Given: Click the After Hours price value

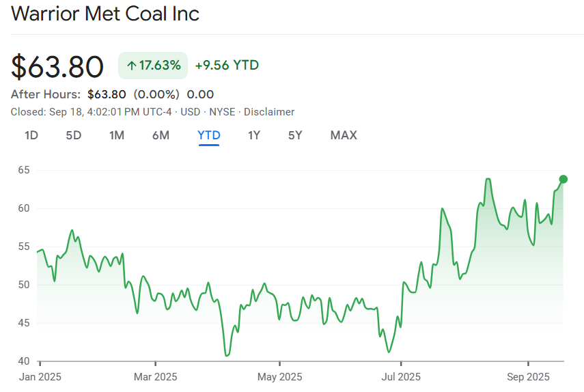Looking at the screenshot, I should coord(107,94).
